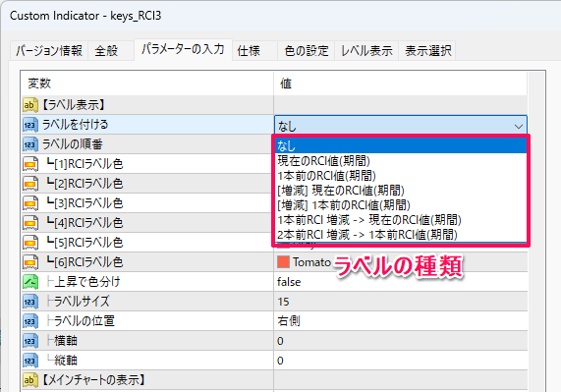
Task: Click the ab icon beside 【ラベル表示】
Action: tap(30, 105)
